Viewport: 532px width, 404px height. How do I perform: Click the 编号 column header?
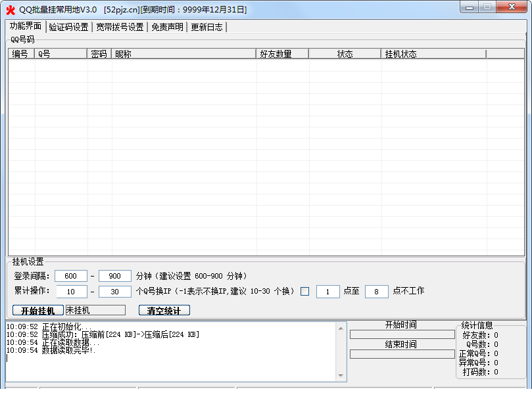(x=21, y=54)
